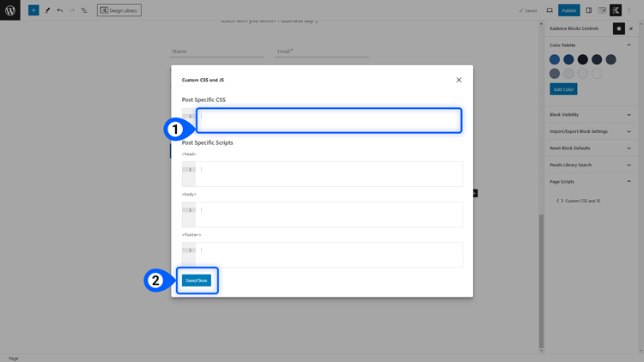Click the Save/Close button

(197, 281)
